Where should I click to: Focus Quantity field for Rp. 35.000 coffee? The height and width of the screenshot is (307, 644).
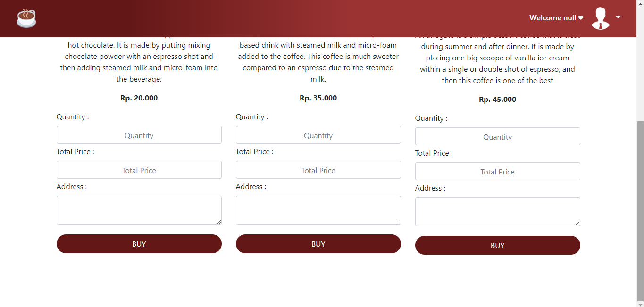(x=318, y=135)
